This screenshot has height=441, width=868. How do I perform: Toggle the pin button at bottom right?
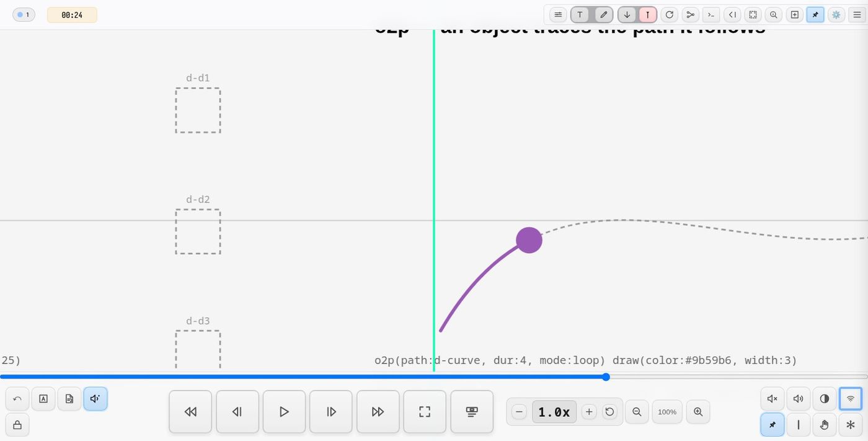(773, 425)
